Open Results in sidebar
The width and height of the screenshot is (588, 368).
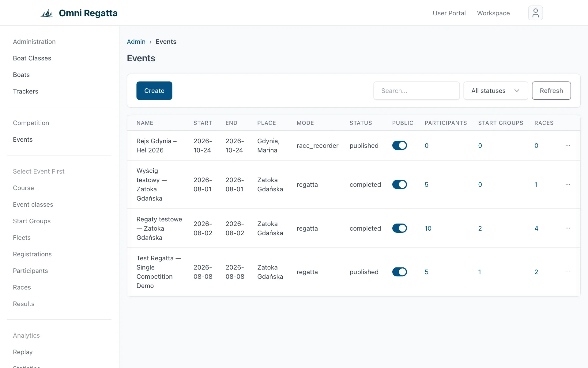coord(24,304)
